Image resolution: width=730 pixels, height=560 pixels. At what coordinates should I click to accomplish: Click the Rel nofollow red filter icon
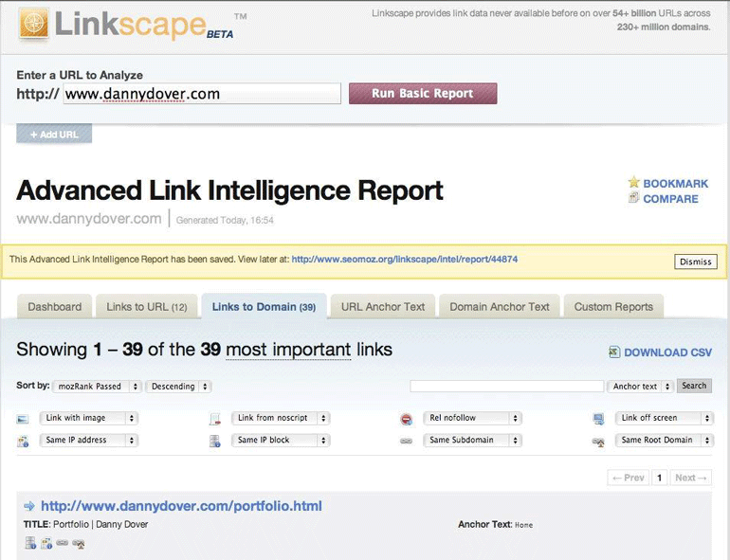coord(407,419)
